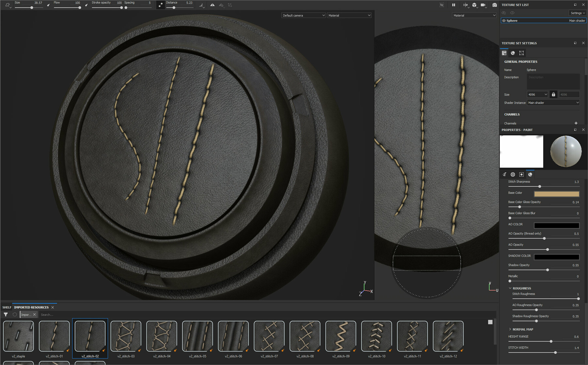This screenshot has height=365, width=588.
Task: Toggle the hide-selection icon in top toolbar
Action: pyautogui.click(x=442, y=5)
